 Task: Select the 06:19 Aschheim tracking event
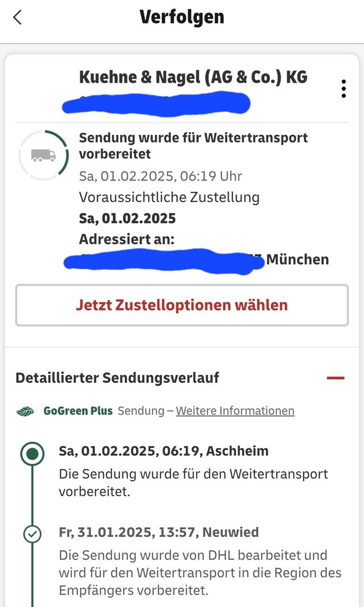(163, 451)
